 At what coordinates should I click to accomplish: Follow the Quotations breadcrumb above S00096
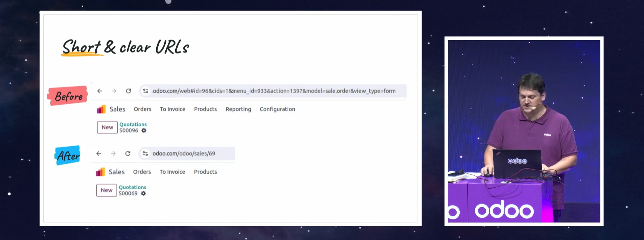[x=133, y=124]
